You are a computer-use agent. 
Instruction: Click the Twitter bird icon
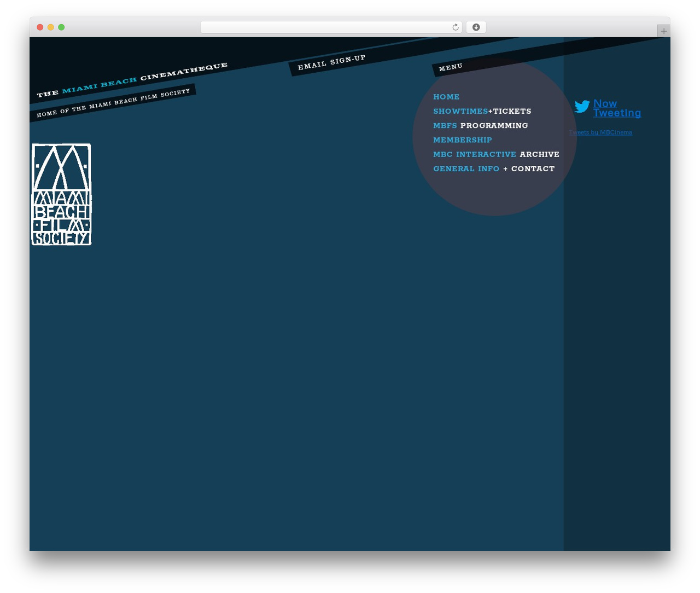[x=582, y=106]
